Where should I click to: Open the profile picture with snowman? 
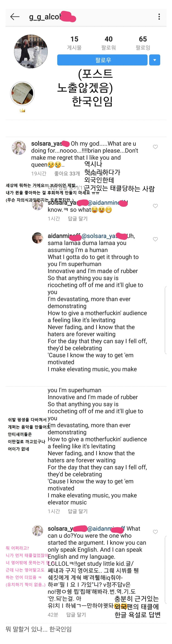tap(31, 51)
